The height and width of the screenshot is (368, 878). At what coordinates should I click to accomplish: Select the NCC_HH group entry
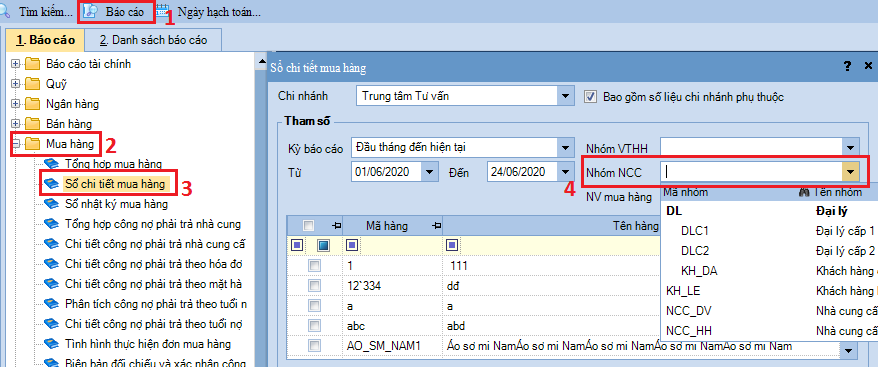pos(770,330)
